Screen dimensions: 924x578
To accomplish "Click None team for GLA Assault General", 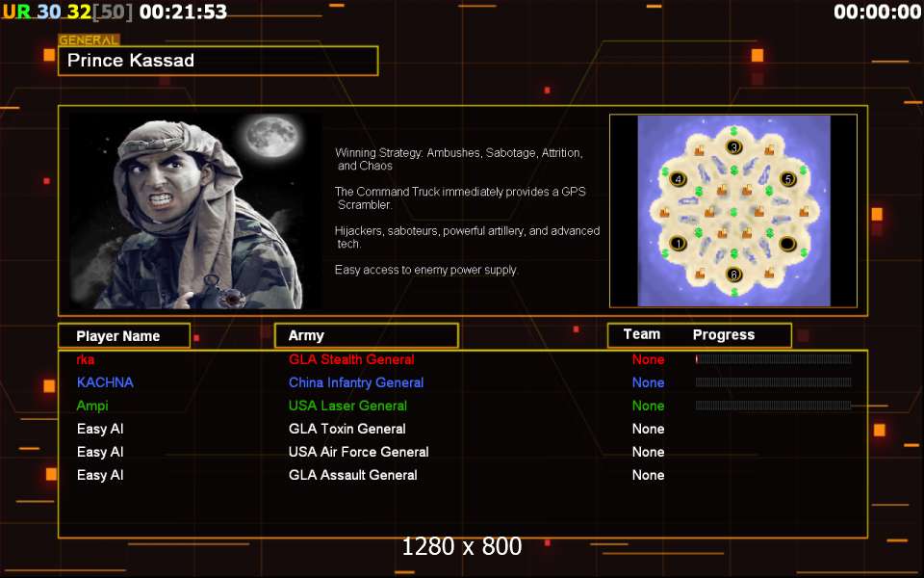I will (648, 475).
